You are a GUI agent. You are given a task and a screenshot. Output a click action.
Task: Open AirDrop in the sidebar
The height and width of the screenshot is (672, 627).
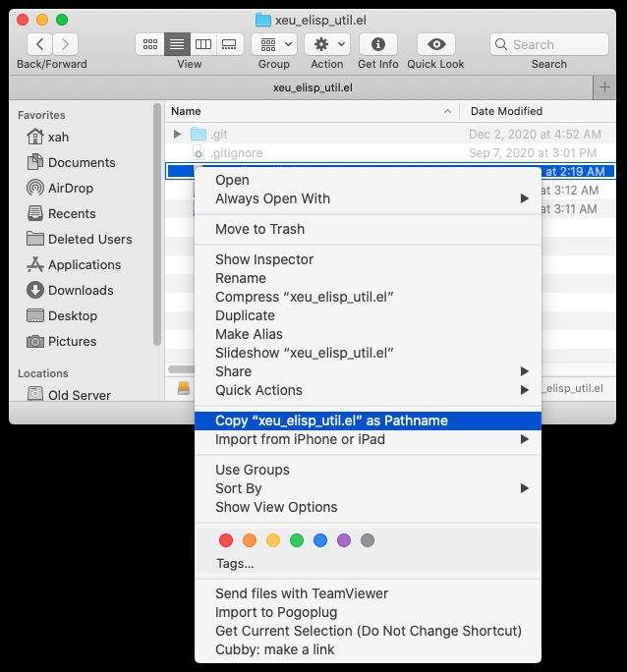72,188
